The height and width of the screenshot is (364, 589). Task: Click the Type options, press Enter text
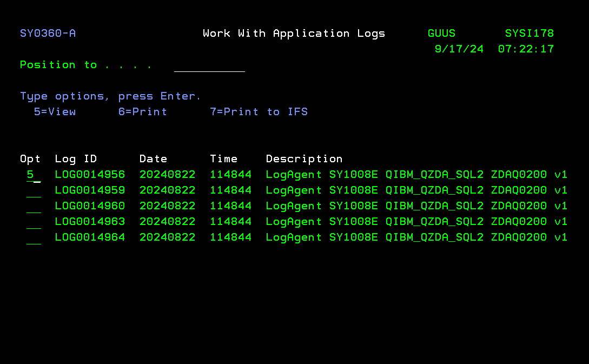click(110, 96)
